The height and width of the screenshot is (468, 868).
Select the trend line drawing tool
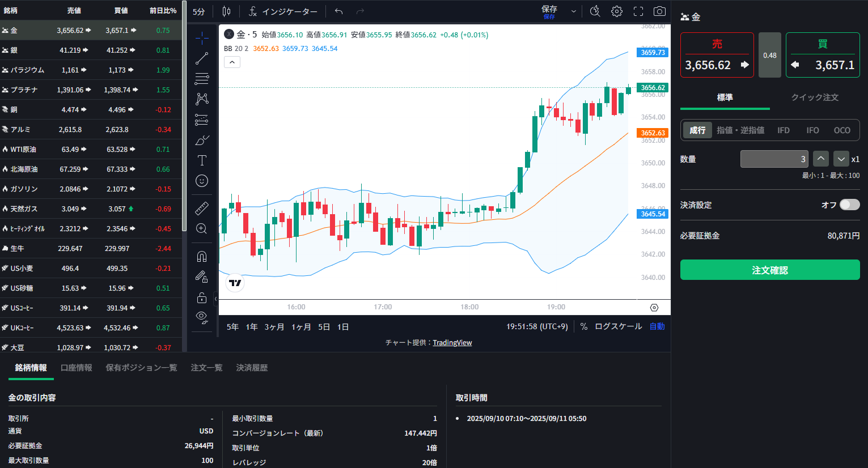(x=202, y=58)
